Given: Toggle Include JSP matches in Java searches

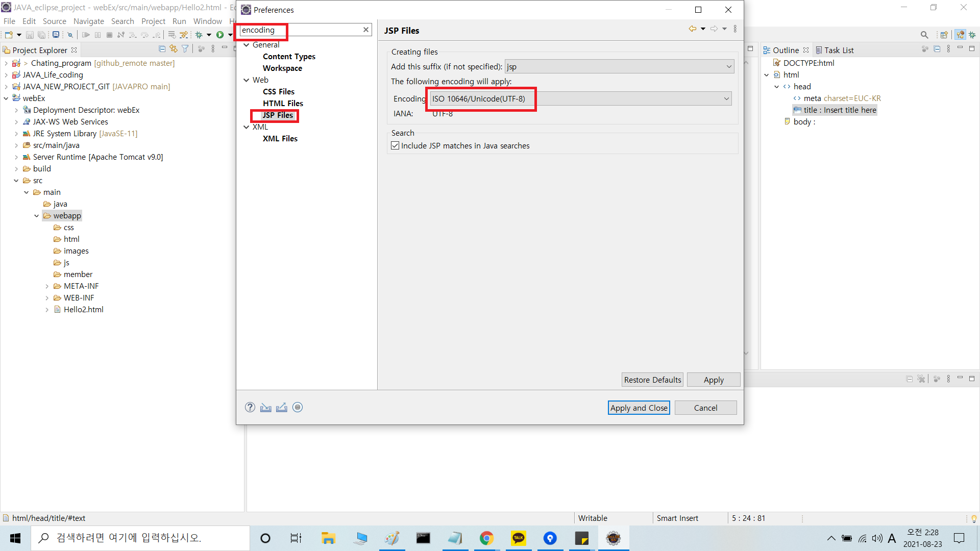Looking at the screenshot, I should point(395,145).
